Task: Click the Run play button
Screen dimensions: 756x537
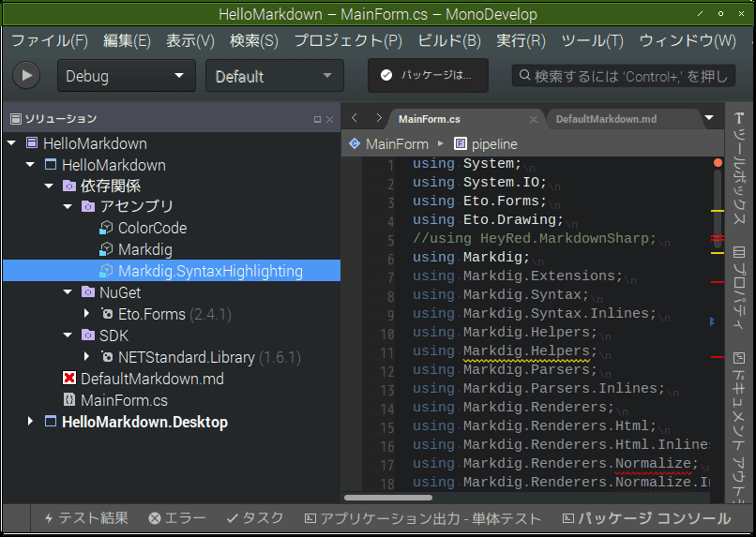Action: point(26,75)
